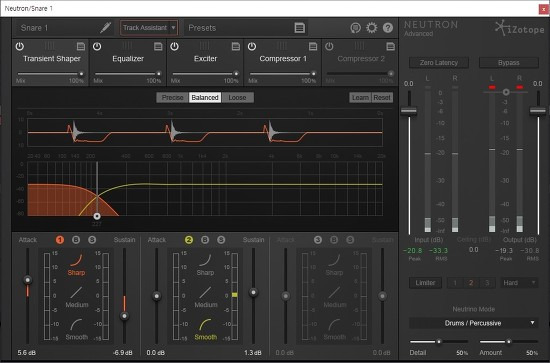Solo band 1 with S icon
Screen dimensions: 550x363
(92, 240)
